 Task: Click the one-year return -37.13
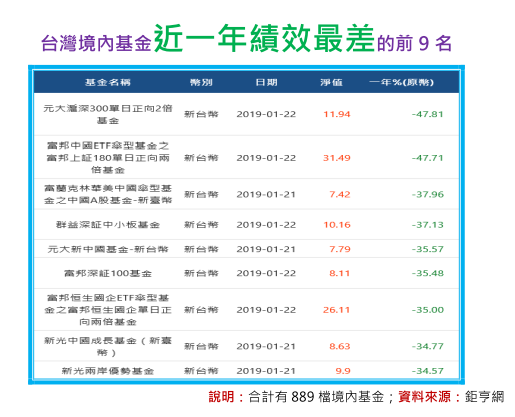pyautogui.click(x=427, y=225)
